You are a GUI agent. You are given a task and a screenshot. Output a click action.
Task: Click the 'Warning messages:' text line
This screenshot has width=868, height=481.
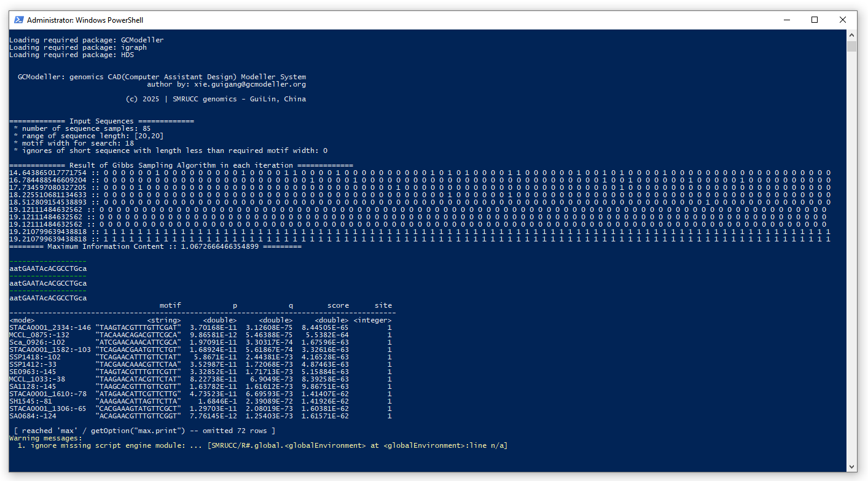tap(45, 438)
